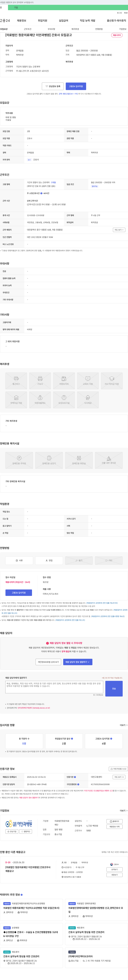Select the 필기 screening method box
Screen dimensions: 128x980
(79, 560)
